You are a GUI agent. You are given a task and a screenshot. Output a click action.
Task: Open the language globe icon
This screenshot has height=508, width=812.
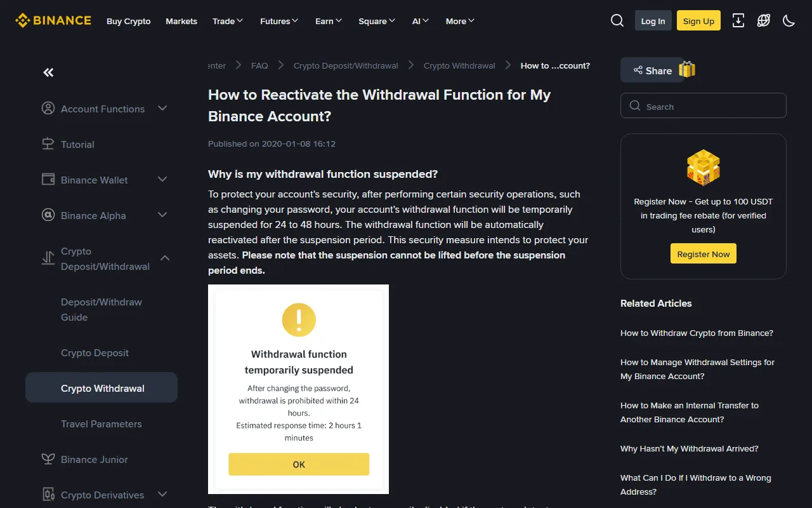tap(764, 20)
